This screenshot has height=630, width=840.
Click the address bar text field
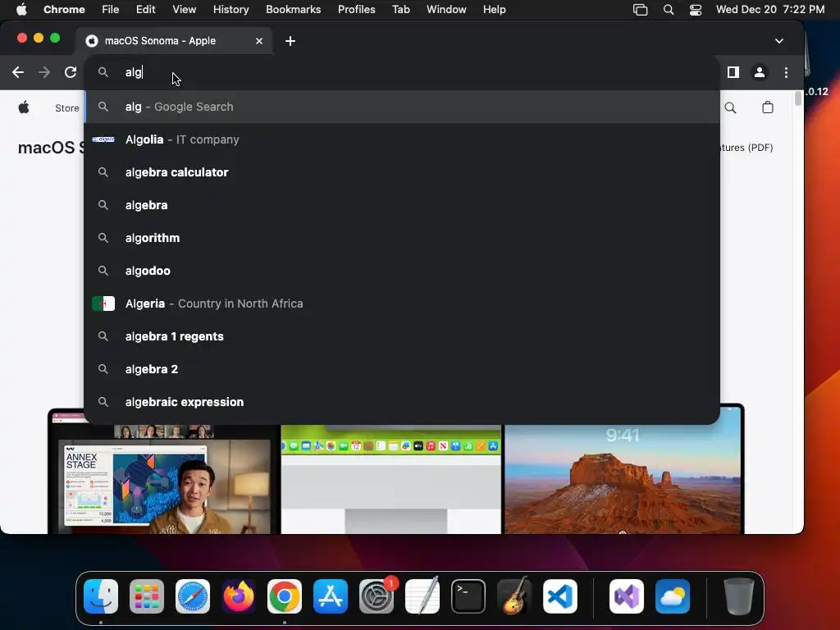click(x=402, y=72)
